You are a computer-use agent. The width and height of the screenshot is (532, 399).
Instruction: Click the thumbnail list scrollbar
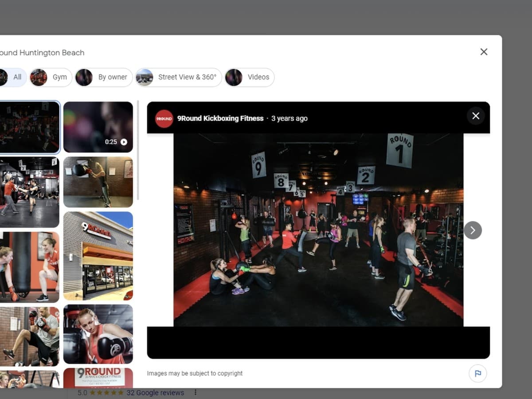[x=138, y=151]
